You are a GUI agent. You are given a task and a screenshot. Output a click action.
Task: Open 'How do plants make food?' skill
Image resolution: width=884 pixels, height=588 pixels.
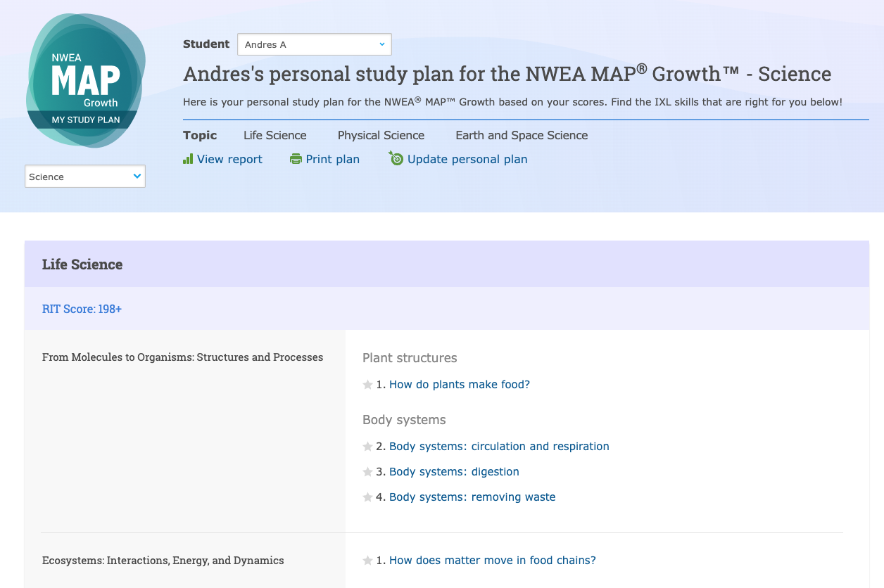pyautogui.click(x=460, y=385)
